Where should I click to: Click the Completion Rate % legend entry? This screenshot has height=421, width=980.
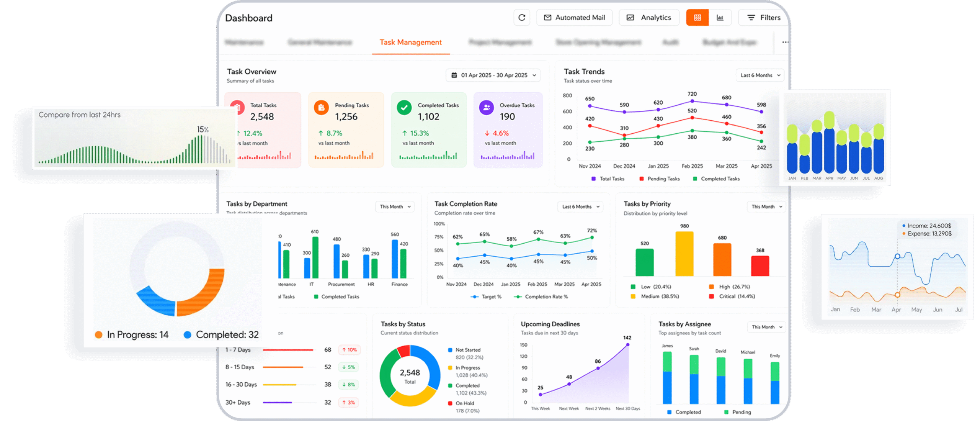[541, 297]
